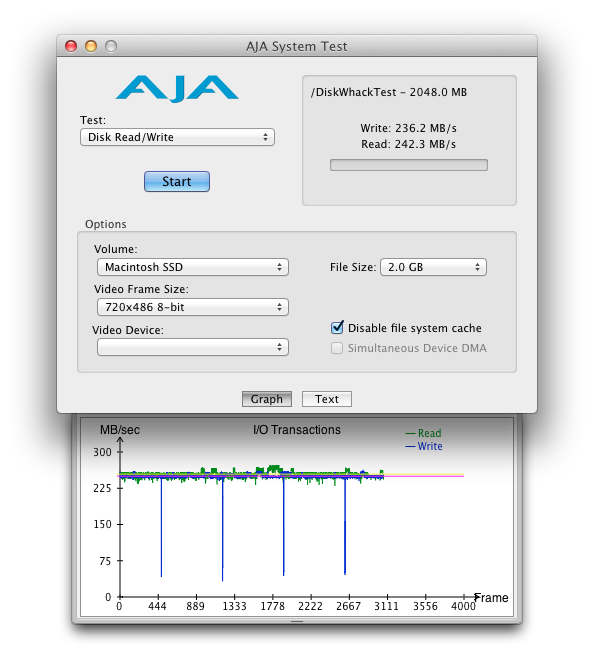Click the 1778 frame axis tick
This screenshot has height=648, width=594.
[x=272, y=606]
